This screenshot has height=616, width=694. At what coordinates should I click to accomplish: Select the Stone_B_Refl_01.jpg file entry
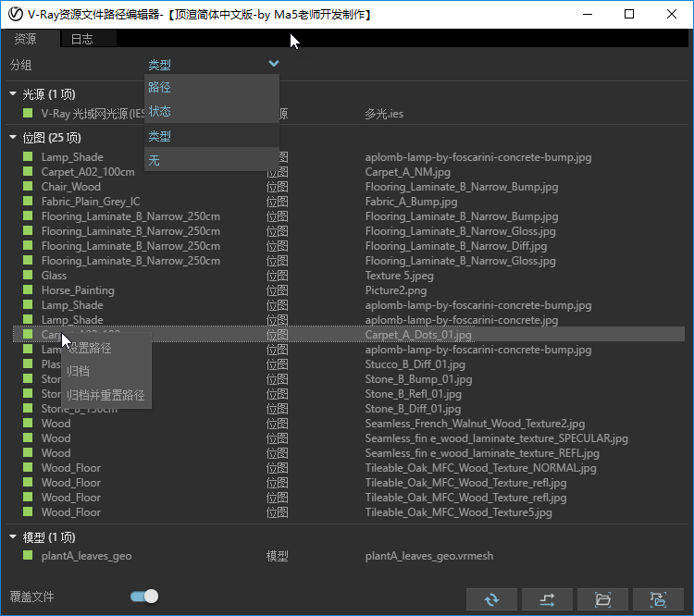(413, 394)
